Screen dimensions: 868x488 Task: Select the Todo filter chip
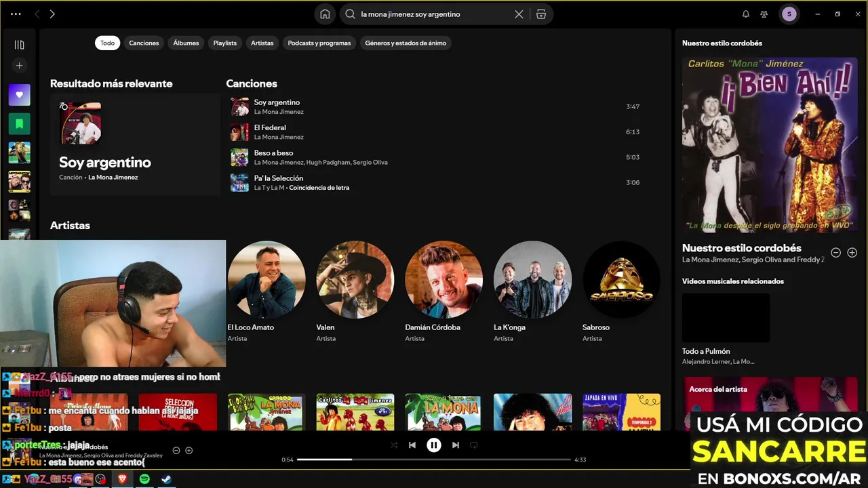point(108,43)
